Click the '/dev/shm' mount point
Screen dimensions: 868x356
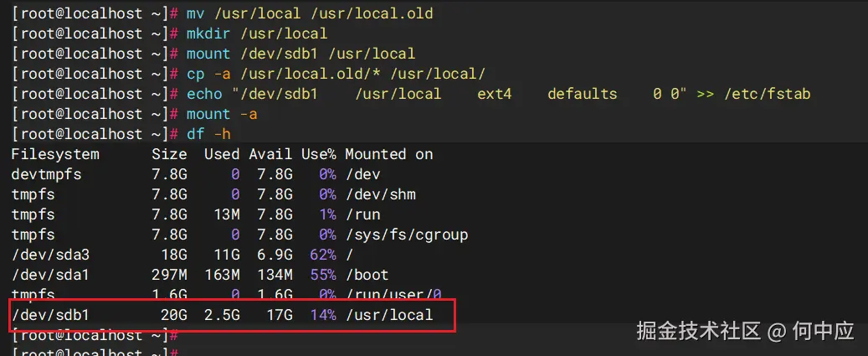pyautogui.click(x=380, y=194)
